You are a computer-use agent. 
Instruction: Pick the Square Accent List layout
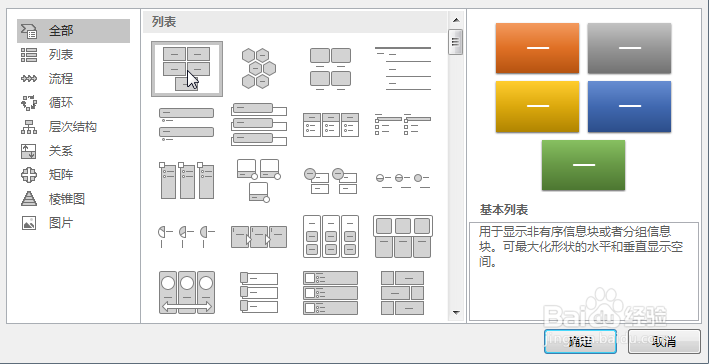coord(402,124)
